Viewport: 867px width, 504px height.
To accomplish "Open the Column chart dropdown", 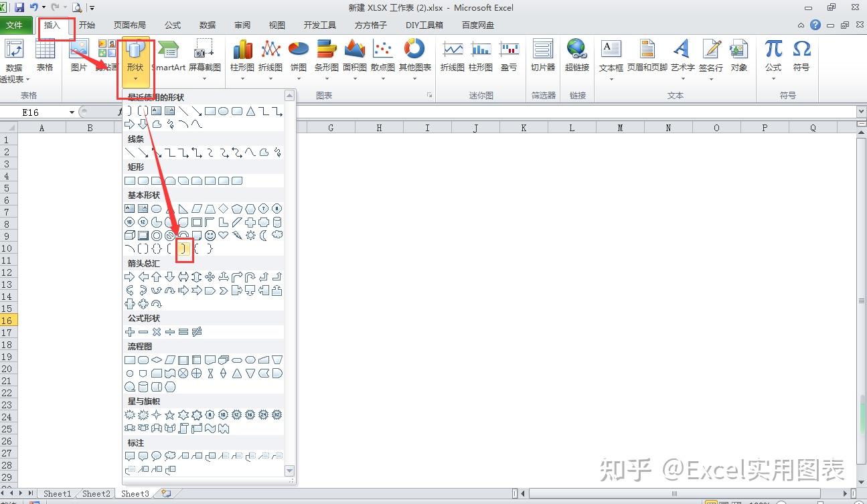I will pyautogui.click(x=242, y=59).
